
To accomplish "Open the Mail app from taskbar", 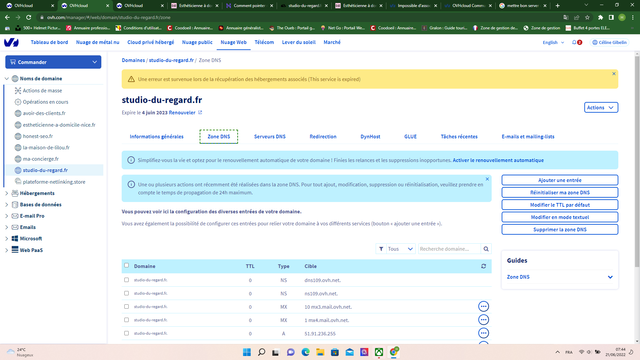I will click(349, 352).
